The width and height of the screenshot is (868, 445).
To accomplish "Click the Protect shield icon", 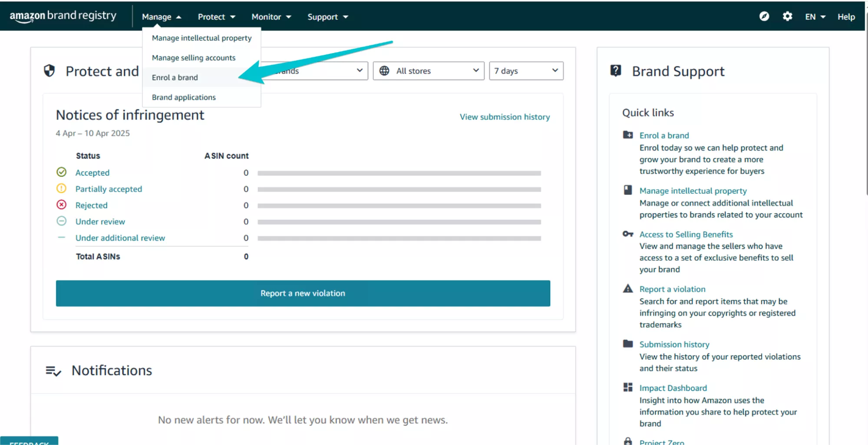I will tap(50, 71).
